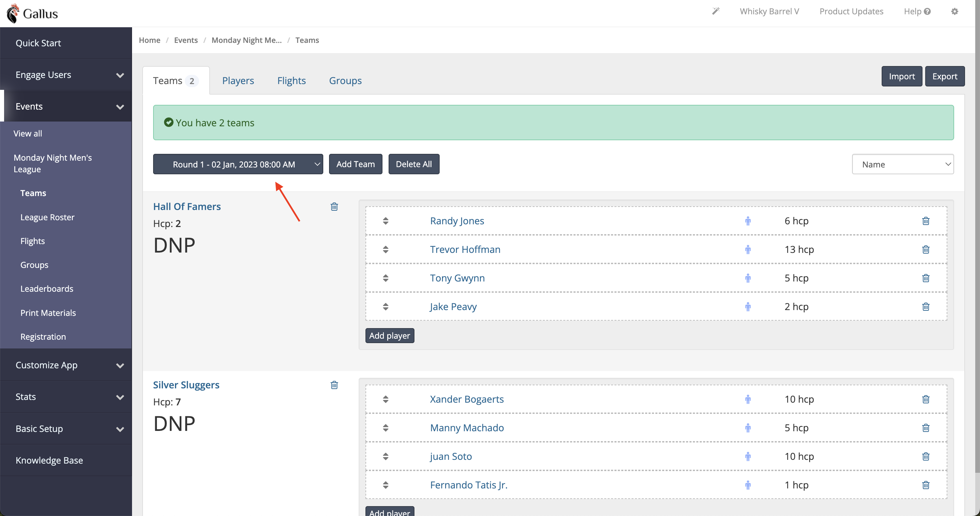This screenshot has height=516, width=980.
Task: Open Print Materials in sidebar
Action: [48, 312]
